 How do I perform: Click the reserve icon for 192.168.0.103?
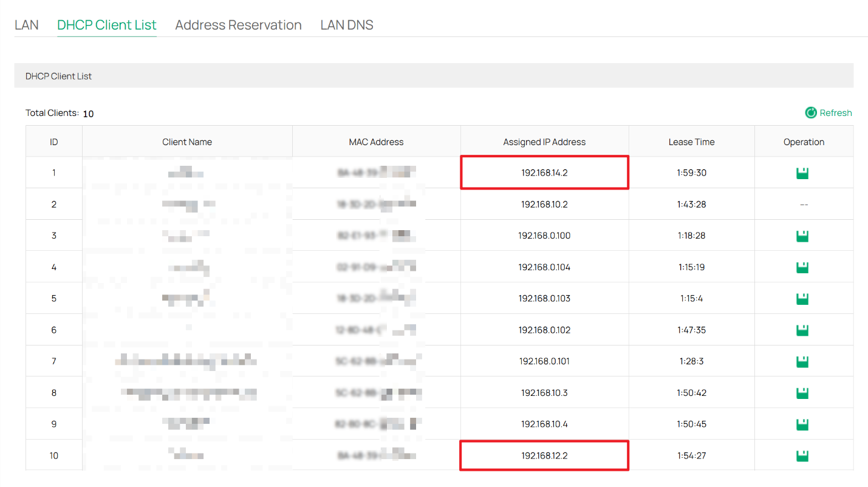[x=802, y=299]
